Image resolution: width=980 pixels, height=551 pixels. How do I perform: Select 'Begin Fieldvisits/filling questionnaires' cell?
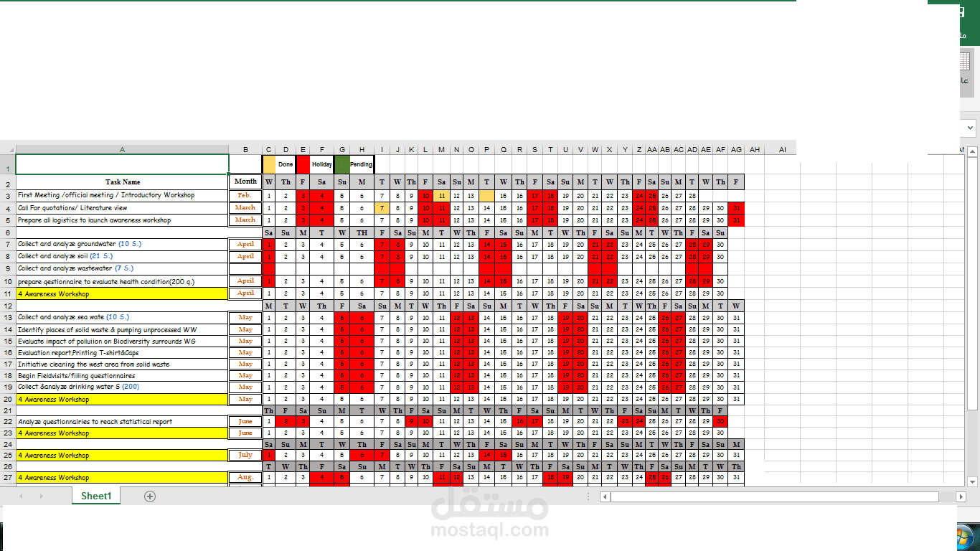point(122,375)
